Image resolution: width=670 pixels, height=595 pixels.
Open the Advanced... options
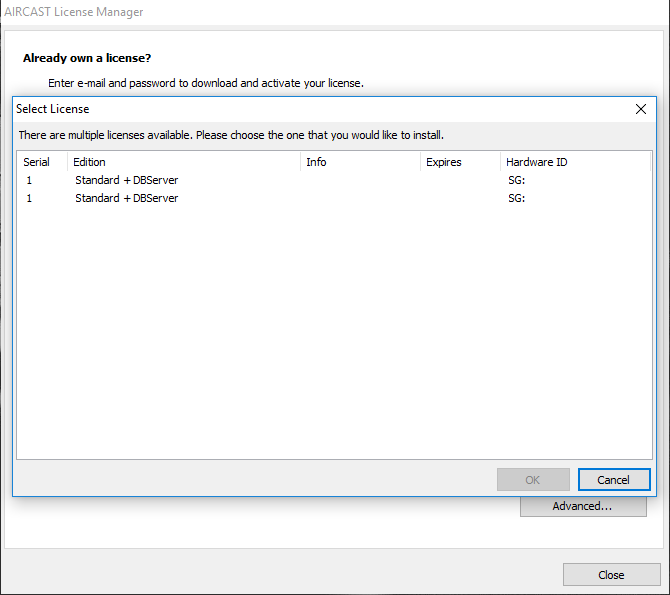[582, 506]
